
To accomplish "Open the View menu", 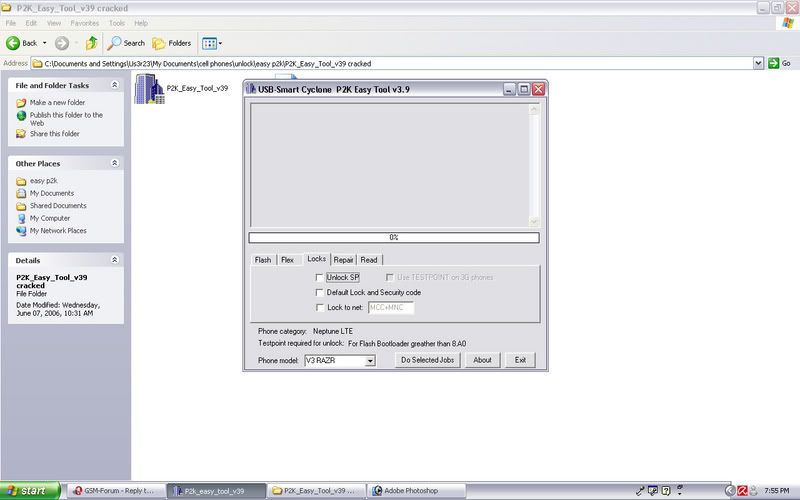I will pos(54,23).
